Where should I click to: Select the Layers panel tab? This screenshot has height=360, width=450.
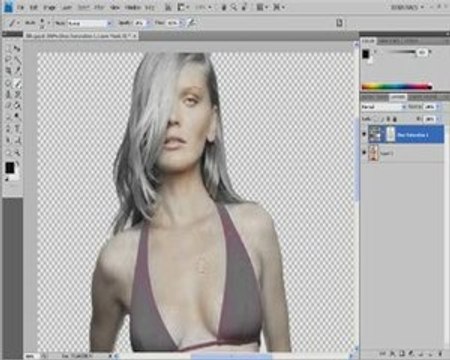pyautogui.click(x=398, y=97)
